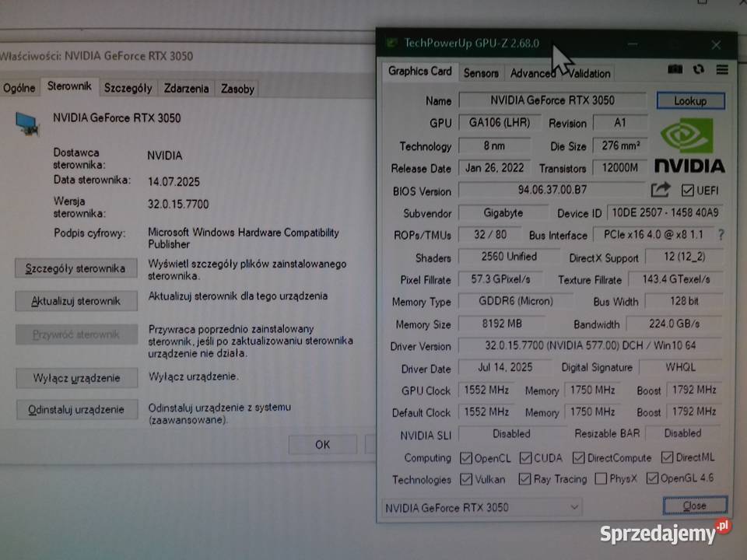
Task: Click the Bus Interface question mark
Action: tap(721, 234)
